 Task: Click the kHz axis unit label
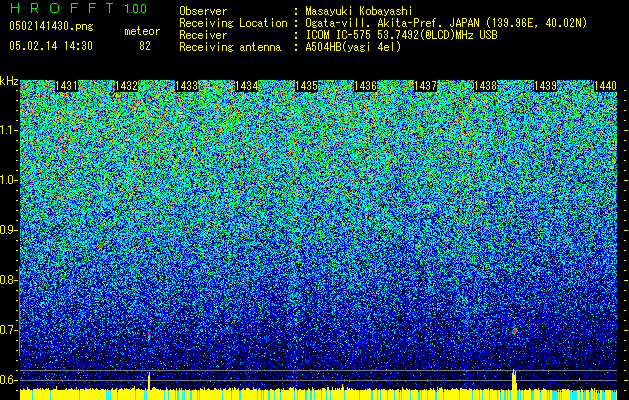tap(9, 81)
